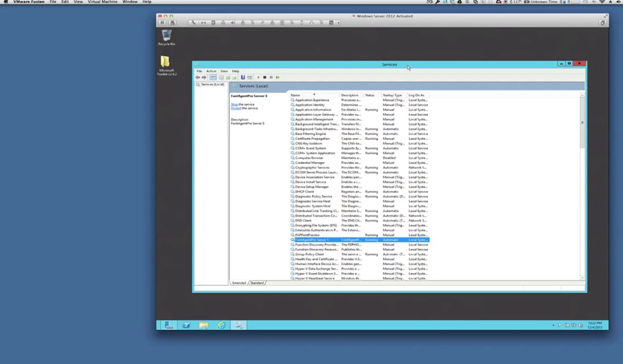This screenshot has height=364, width=623.
Task: Pause the virtual machine in VMware toolbar
Action: [x=162, y=23]
